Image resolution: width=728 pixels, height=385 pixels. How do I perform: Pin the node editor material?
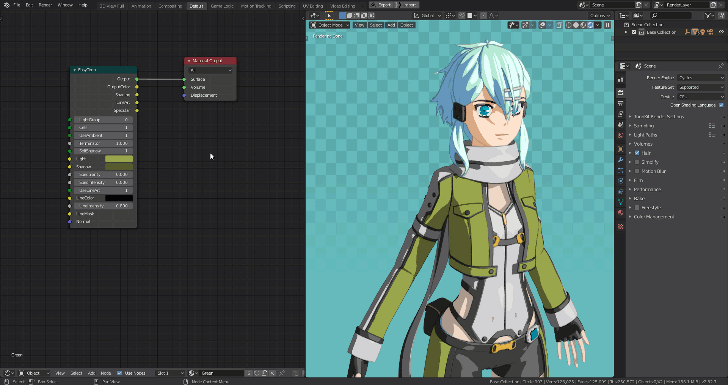[x=282, y=373]
